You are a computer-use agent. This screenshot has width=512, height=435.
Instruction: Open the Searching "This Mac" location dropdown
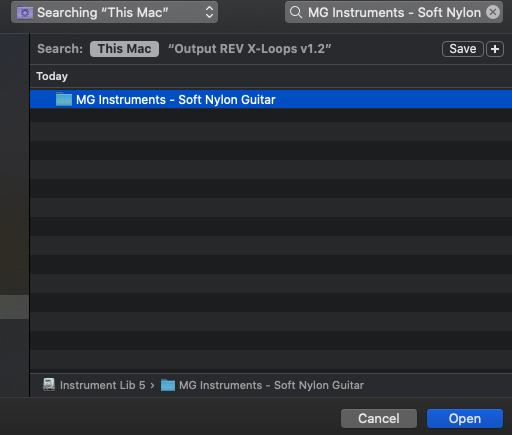(x=114, y=12)
